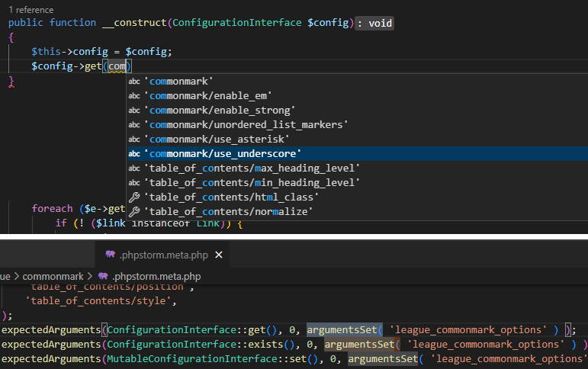This screenshot has width=588, height=369.
Task: Click the '$link' variable in the if statement
Action: pos(111,223)
